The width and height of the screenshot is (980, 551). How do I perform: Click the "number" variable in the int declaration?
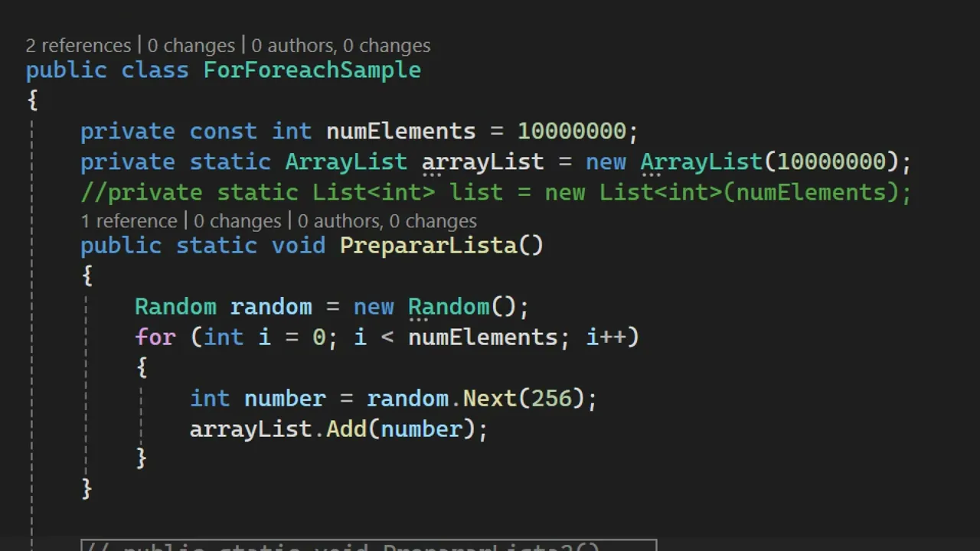[285, 399]
